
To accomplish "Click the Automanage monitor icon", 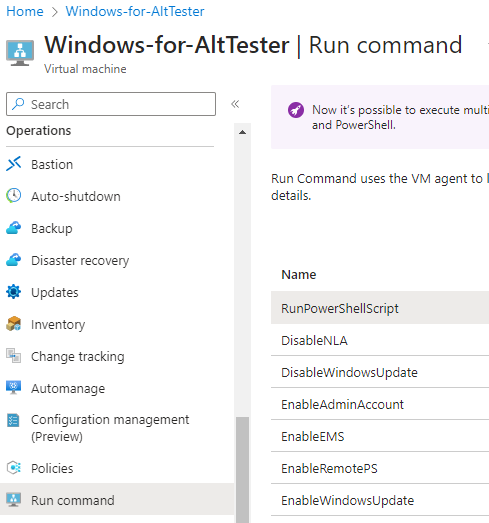I will 14,388.
